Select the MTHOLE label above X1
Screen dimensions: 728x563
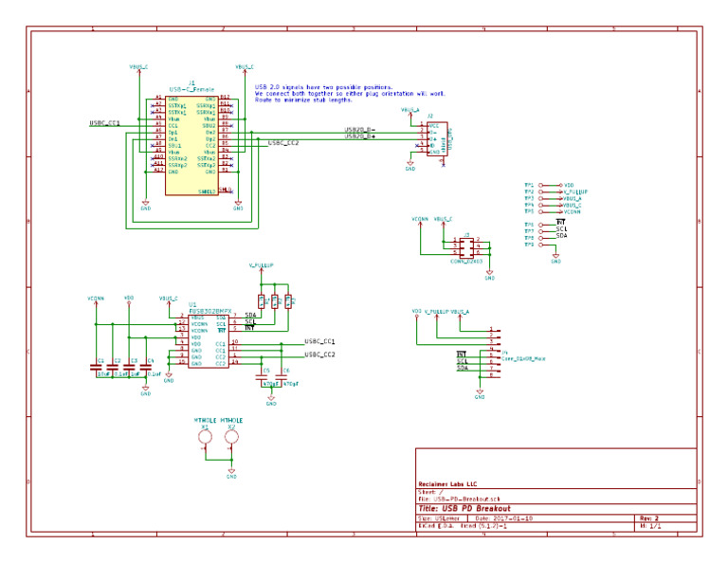(x=205, y=421)
